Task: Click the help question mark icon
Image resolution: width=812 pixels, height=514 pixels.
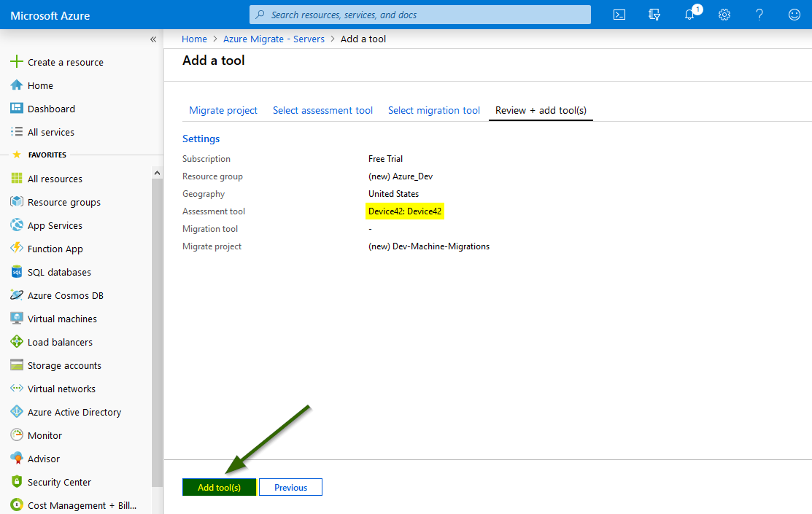Action: [x=759, y=15]
